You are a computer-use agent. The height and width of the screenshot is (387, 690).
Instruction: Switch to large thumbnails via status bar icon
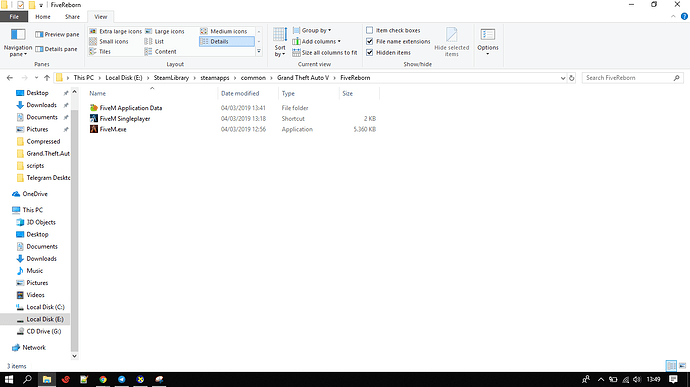click(x=682, y=366)
